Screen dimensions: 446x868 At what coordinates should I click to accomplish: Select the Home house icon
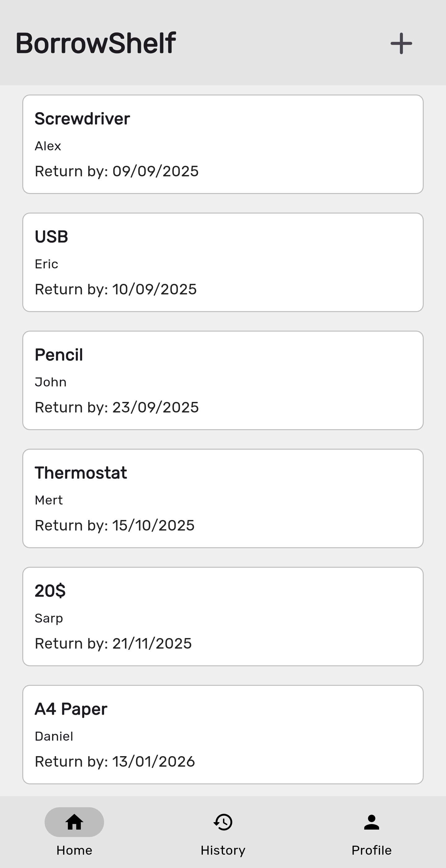tap(74, 822)
